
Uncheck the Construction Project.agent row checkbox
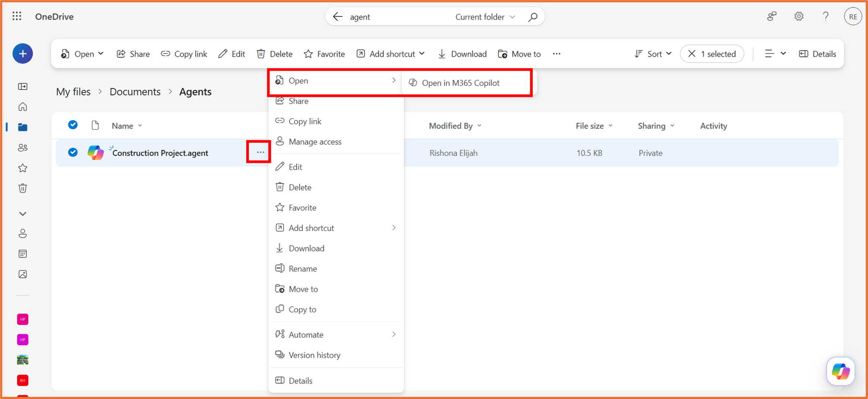point(73,152)
